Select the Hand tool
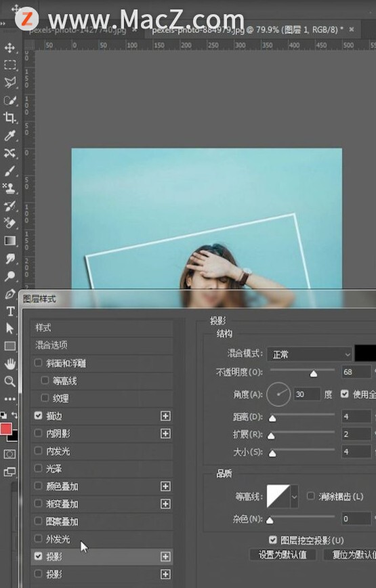Image resolution: width=376 pixels, height=588 pixels. (x=9, y=363)
